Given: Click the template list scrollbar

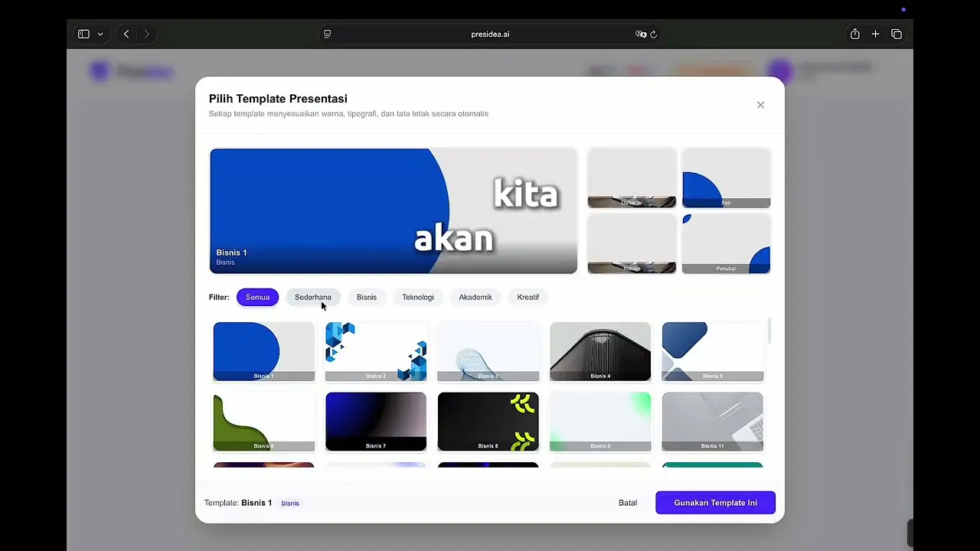Looking at the screenshot, I should point(769,331).
